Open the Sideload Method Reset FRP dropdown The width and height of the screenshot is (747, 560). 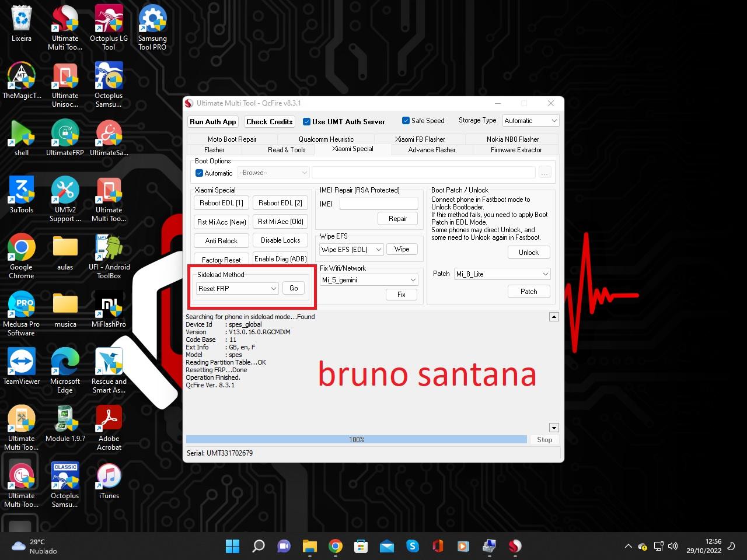tap(237, 288)
